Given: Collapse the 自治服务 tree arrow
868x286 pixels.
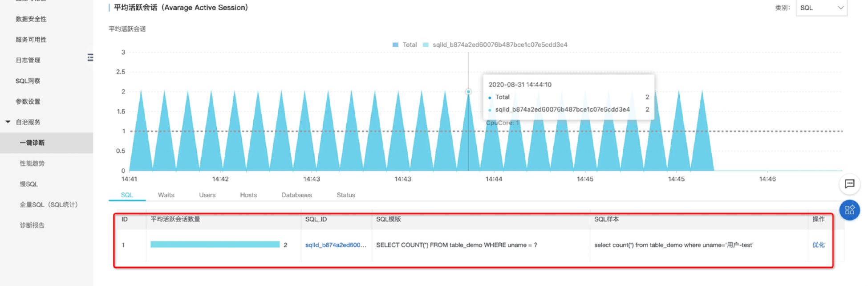Looking at the screenshot, I should (x=8, y=122).
